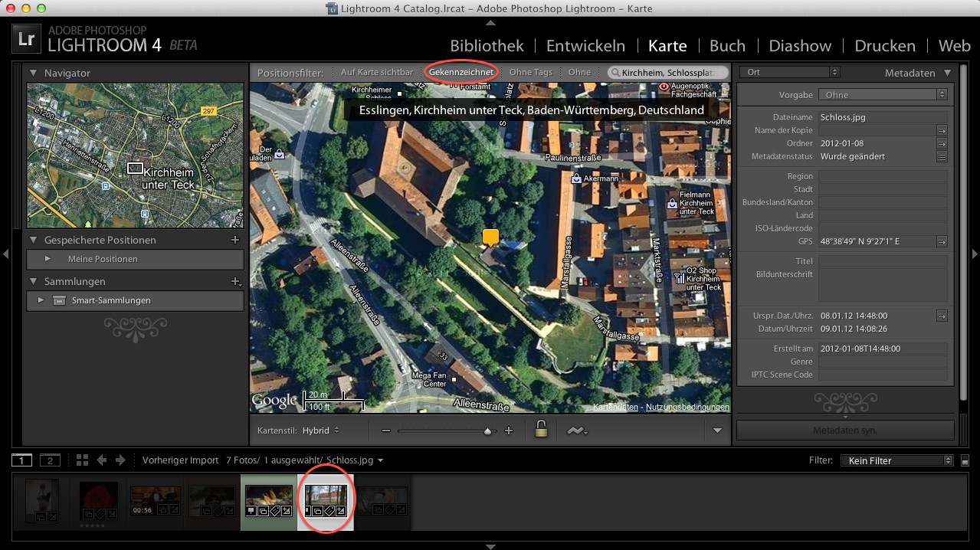Click the Fielmann shop marker on map
The height and width of the screenshot is (550, 980).
672,204
